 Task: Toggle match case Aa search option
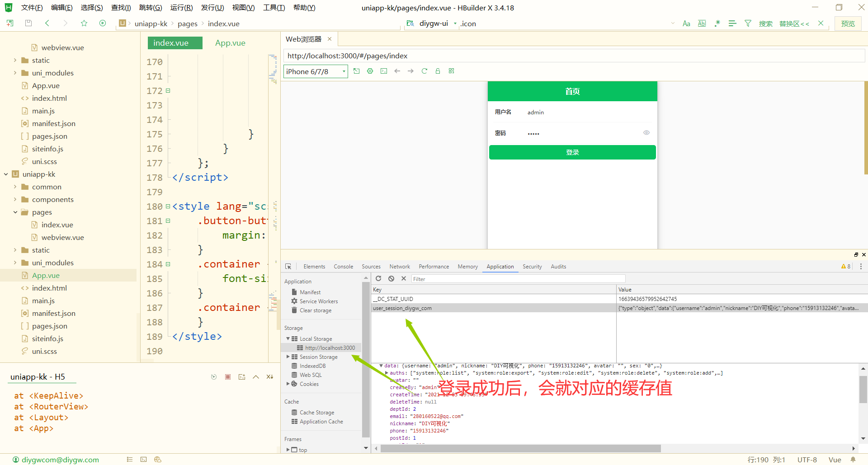pos(686,23)
